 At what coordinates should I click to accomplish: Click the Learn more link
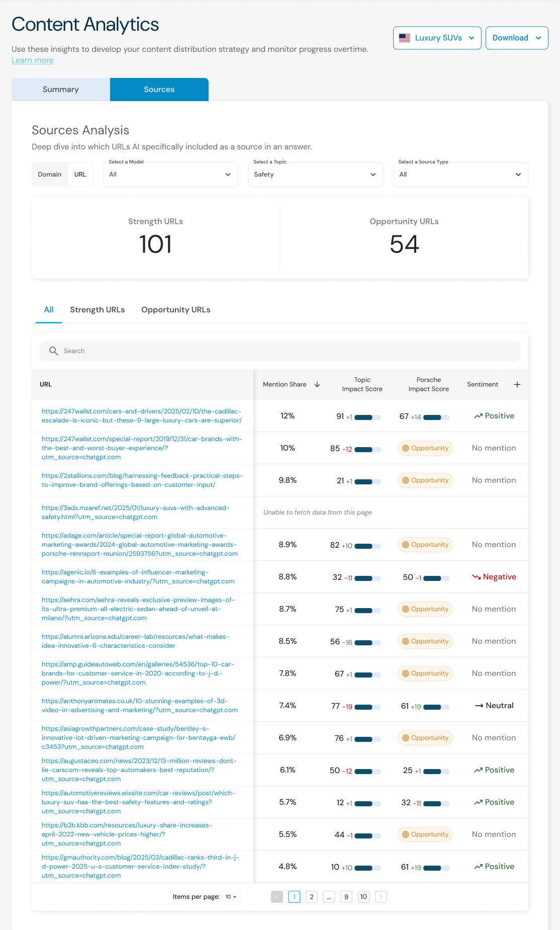pos(33,60)
